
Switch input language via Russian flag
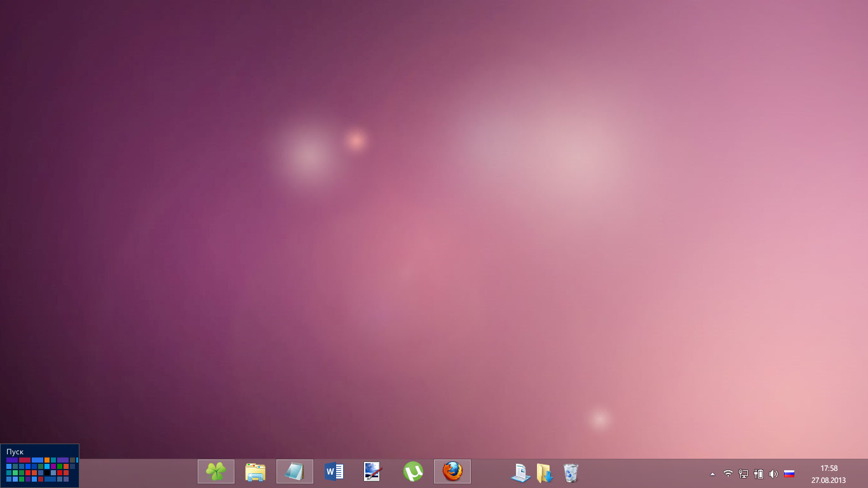789,474
